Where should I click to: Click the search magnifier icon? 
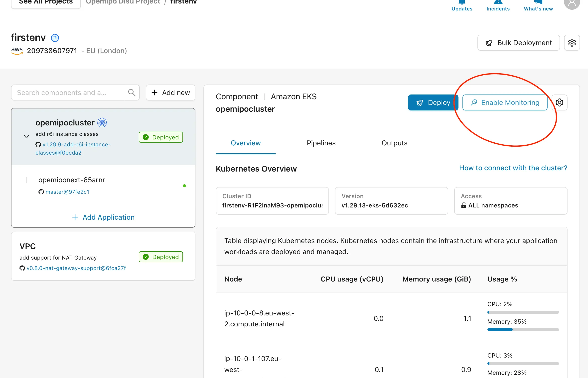coord(132,93)
